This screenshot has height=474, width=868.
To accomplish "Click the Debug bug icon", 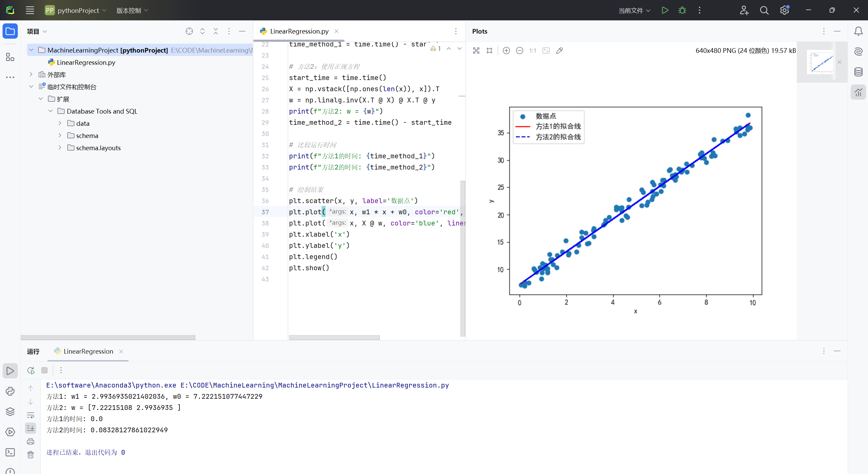I will 682,10.
